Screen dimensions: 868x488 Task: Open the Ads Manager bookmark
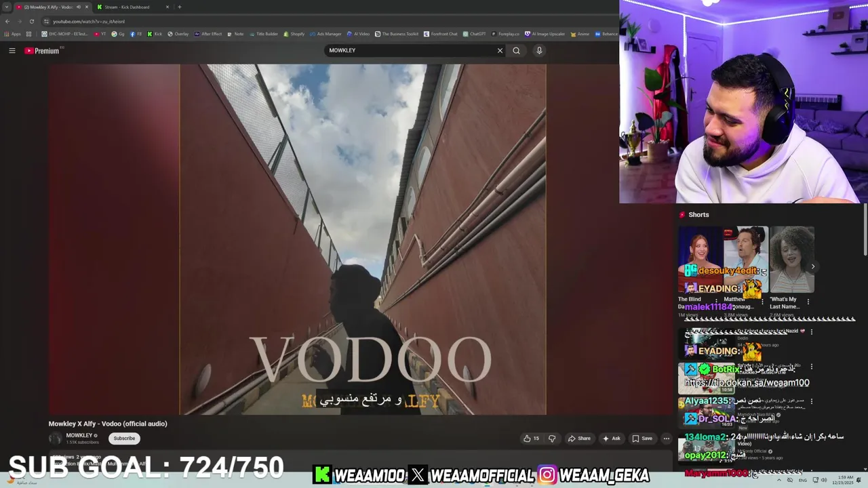click(325, 34)
